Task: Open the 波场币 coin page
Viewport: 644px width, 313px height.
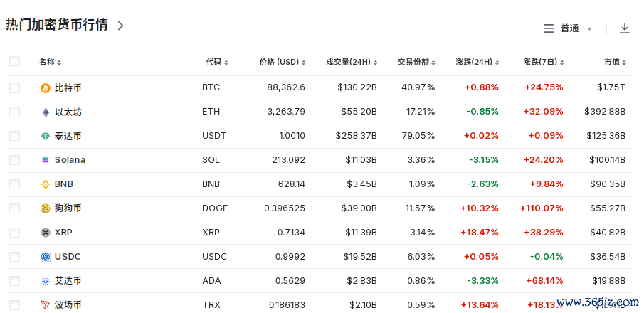Action: click(68, 304)
